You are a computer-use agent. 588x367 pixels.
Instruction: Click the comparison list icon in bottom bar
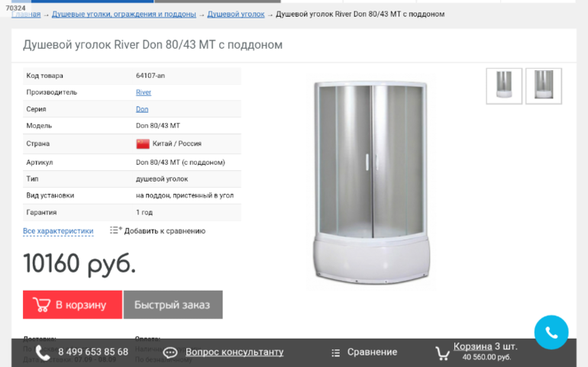[x=336, y=353]
